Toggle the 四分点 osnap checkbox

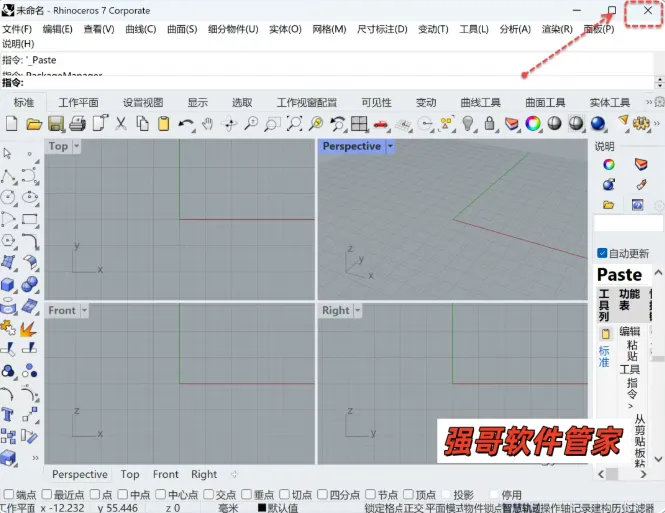coord(322,494)
